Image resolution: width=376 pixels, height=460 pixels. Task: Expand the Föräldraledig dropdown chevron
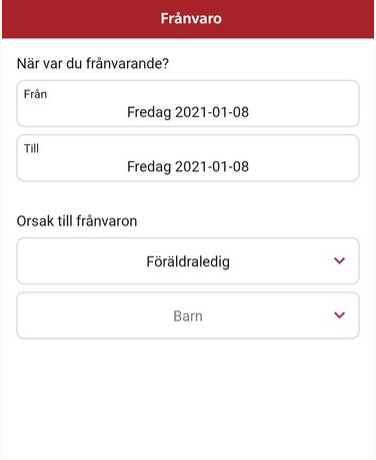(339, 261)
